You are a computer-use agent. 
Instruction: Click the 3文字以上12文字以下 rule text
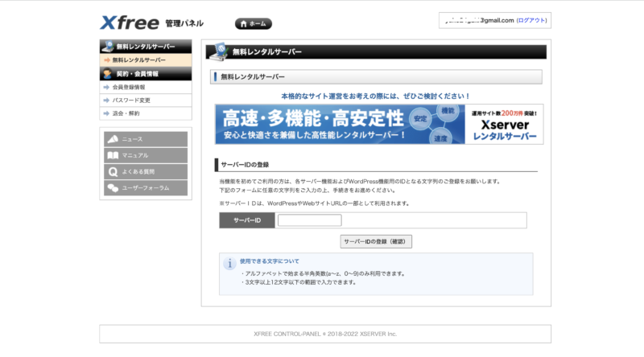click(299, 282)
